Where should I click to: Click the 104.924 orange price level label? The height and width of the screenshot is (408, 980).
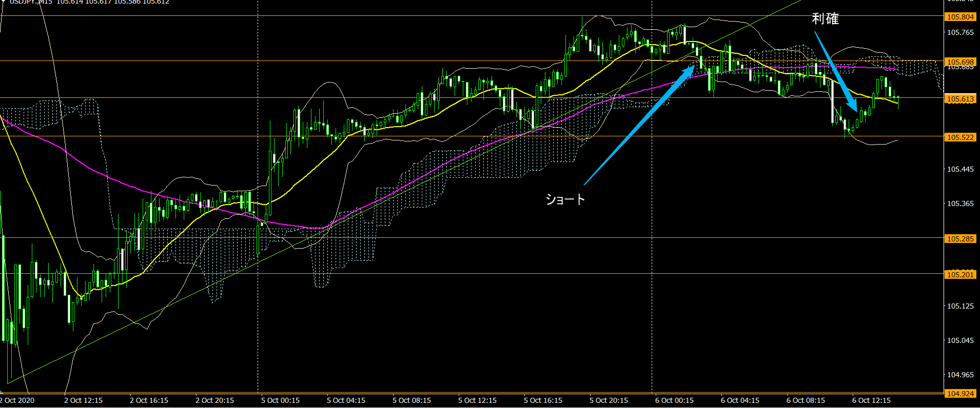[x=960, y=394]
